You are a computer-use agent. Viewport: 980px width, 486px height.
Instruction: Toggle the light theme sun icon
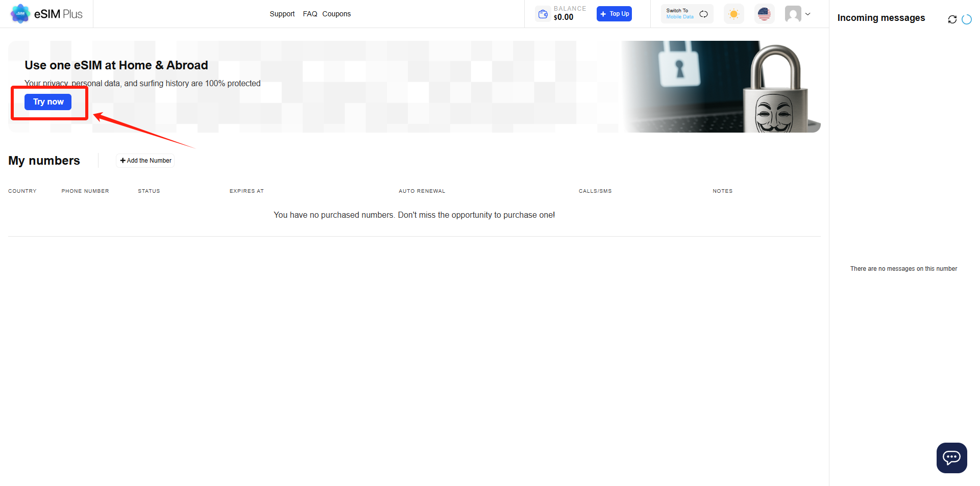[x=734, y=14]
